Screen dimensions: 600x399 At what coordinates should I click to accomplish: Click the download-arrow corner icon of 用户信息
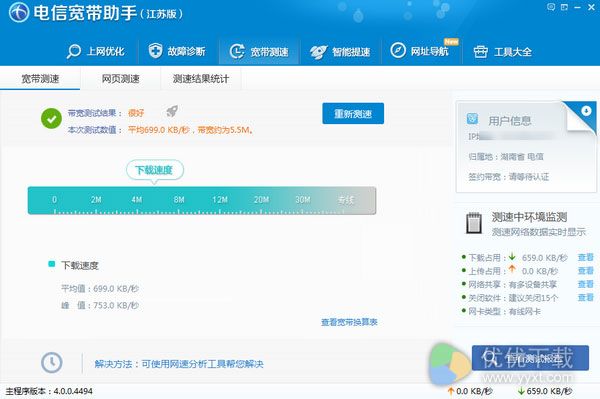pos(586,111)
